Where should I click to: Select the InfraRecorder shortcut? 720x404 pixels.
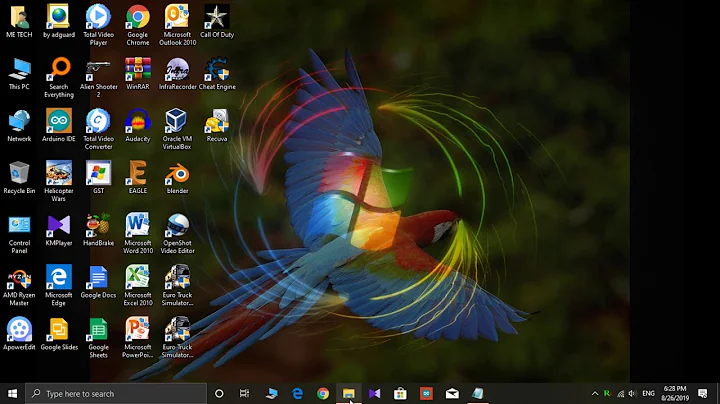[177, 73]
